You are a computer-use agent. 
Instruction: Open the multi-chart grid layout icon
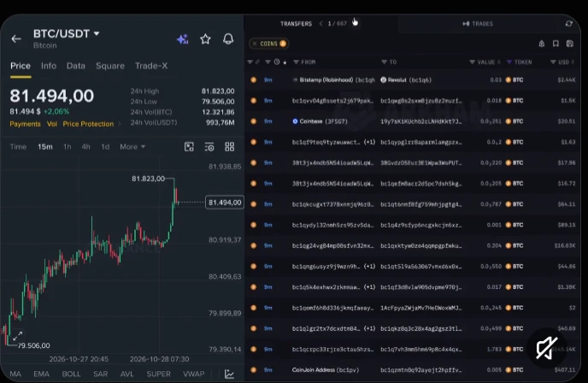click(230, 147)
